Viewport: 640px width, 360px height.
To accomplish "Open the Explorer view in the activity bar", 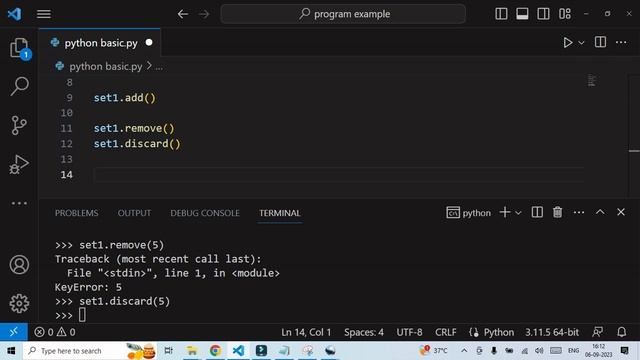I will (19, 48).
